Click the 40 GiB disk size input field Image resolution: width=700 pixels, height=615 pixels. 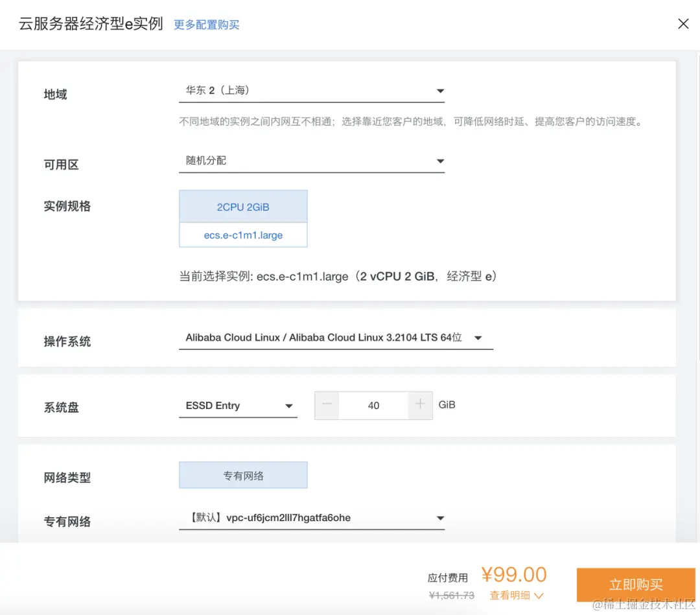click(373, 405)
